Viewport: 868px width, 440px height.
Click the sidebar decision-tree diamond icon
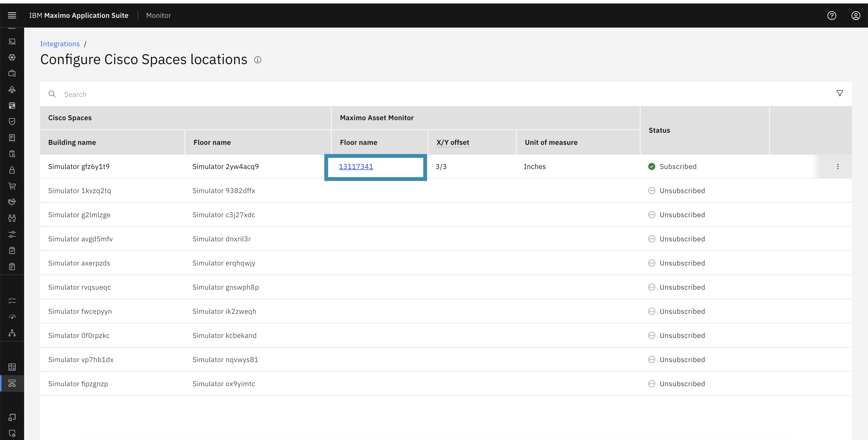pyautogui.click(x=12, y=90)
